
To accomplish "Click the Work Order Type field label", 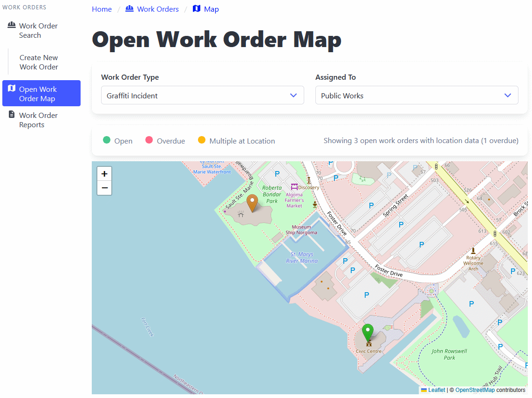I will tap(130, 77).
